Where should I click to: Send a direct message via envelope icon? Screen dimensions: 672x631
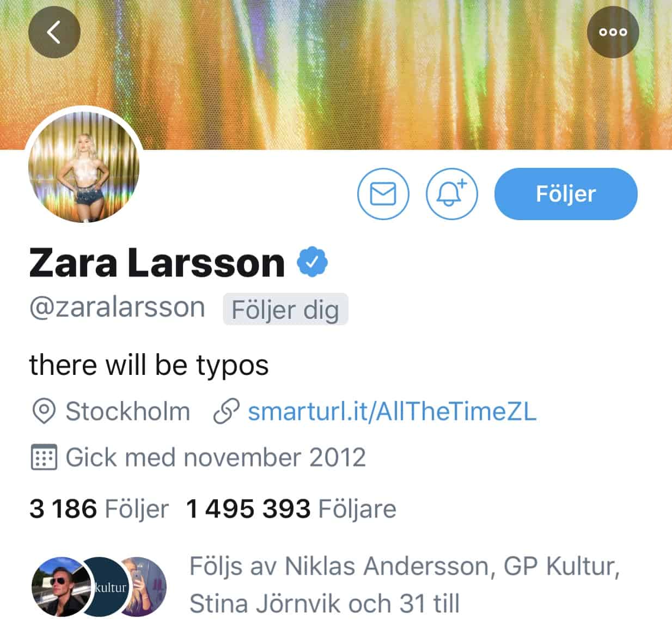pos(383,193)
